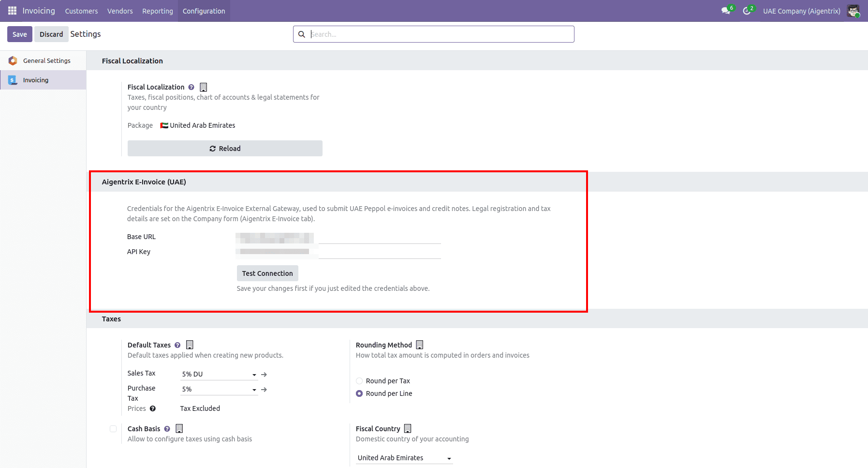The height and width of the screenshot is (468, 868).
Task: Open the Sales Tax external link arrow
Action: (x=264, y=375)
